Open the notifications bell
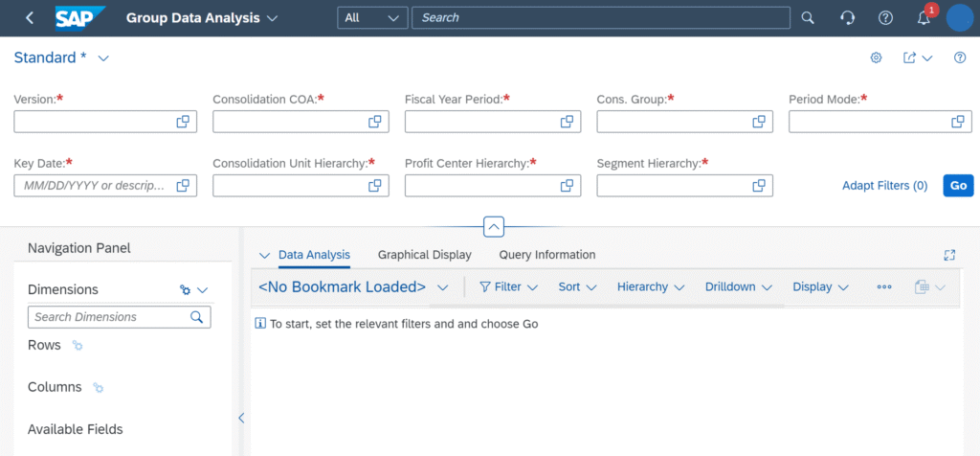Viewport: 980px width, 456px height. (x=924, y=18)
